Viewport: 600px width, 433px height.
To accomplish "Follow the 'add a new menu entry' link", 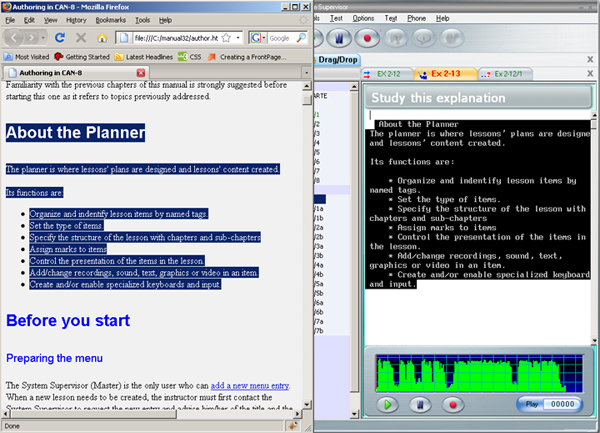I will pos(250,384).
